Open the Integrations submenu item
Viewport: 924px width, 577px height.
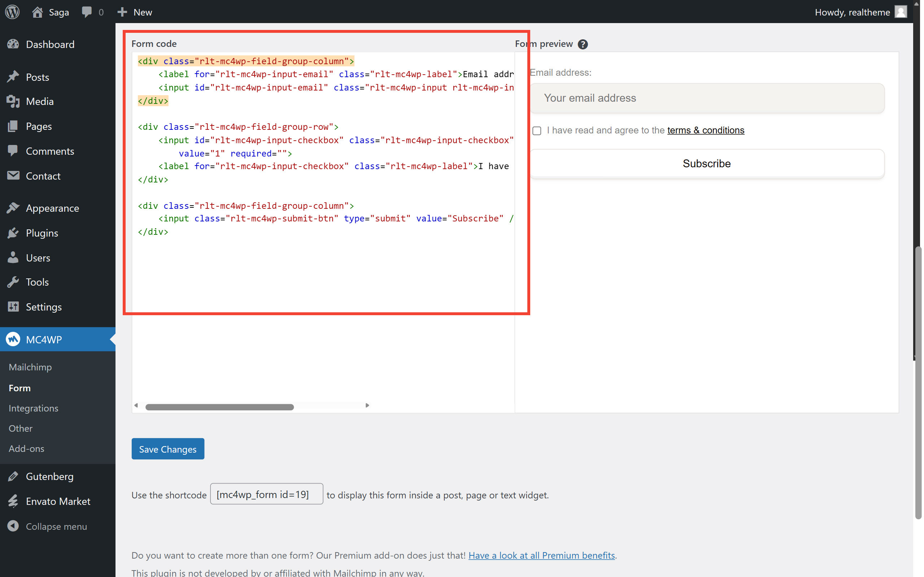point(34,408)
